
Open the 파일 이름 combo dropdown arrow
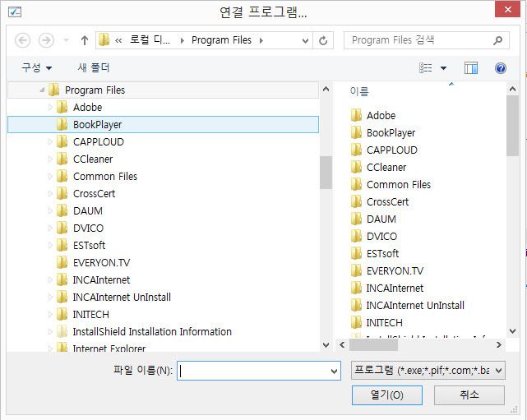pyautogui.click(x=334, y=371)
